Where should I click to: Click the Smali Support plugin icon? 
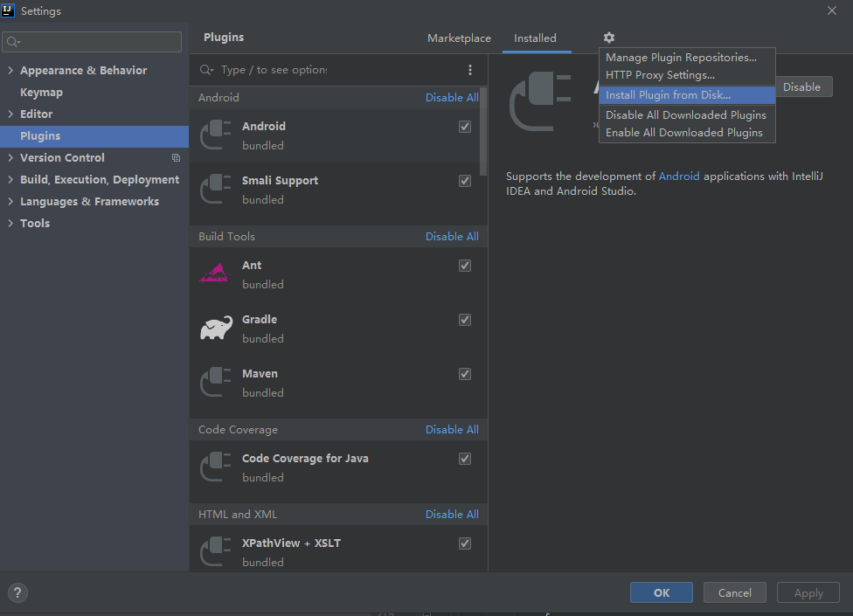[x=216, y=190]
